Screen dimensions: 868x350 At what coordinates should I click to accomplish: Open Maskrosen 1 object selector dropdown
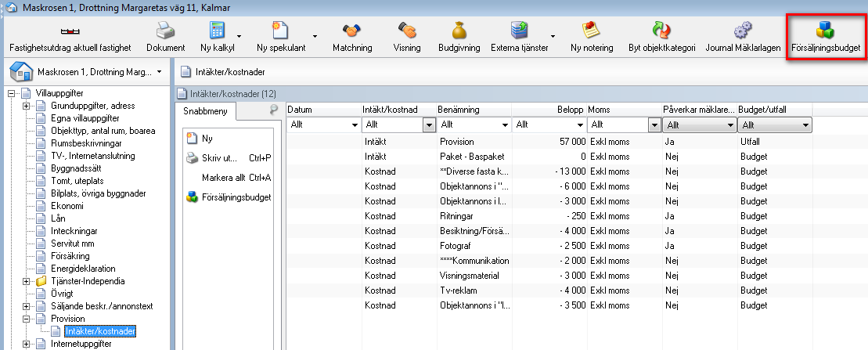point(160,72)
